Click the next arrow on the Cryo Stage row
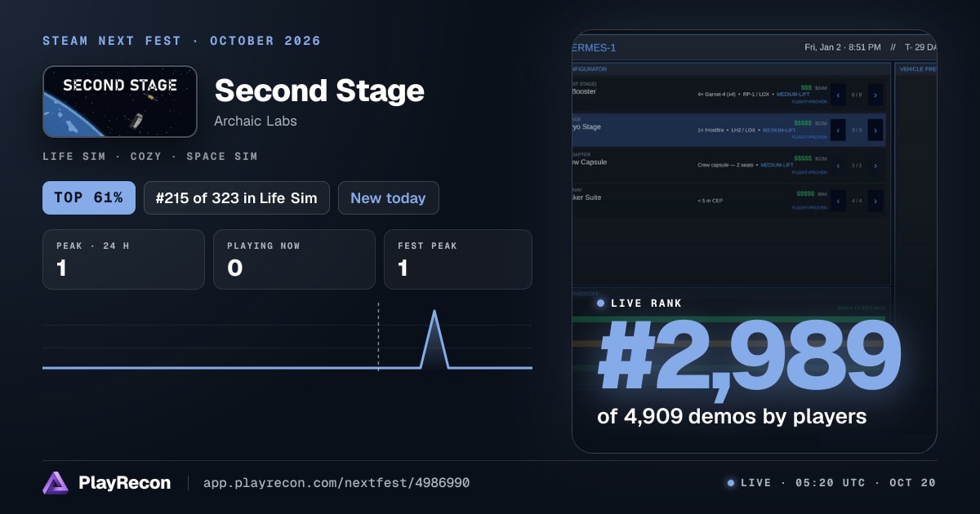 tap(875, 130)
